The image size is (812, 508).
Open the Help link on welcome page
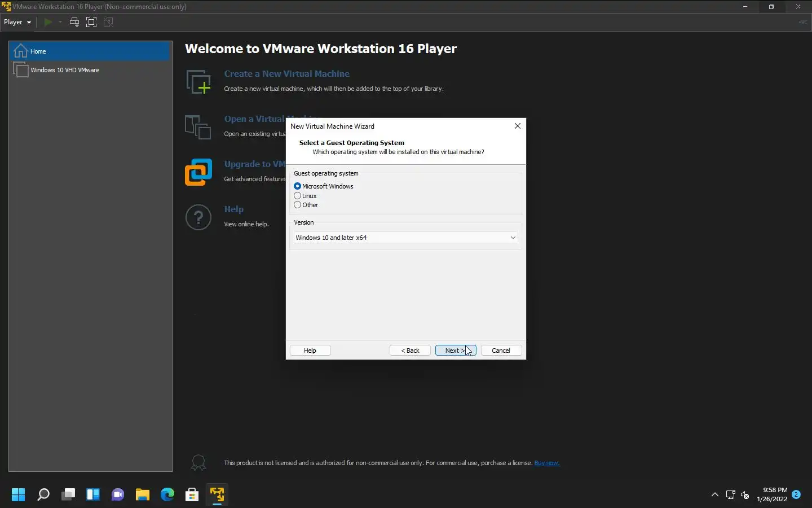pos(233,209)
